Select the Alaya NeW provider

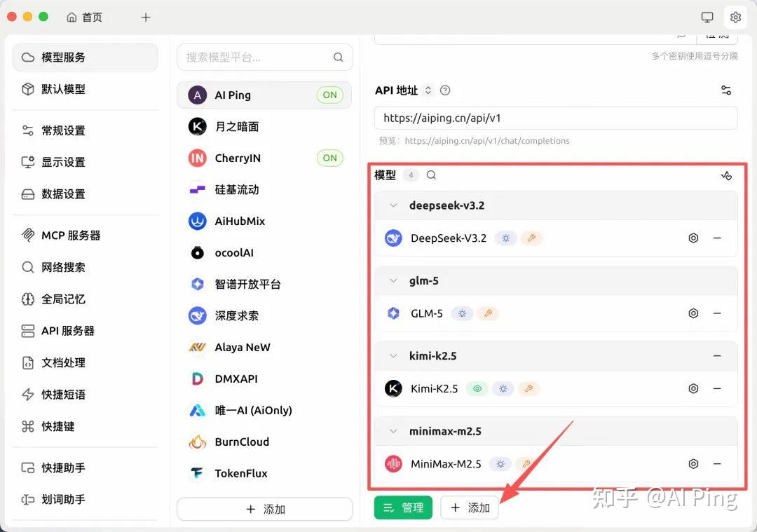click(x=264, y=348)
